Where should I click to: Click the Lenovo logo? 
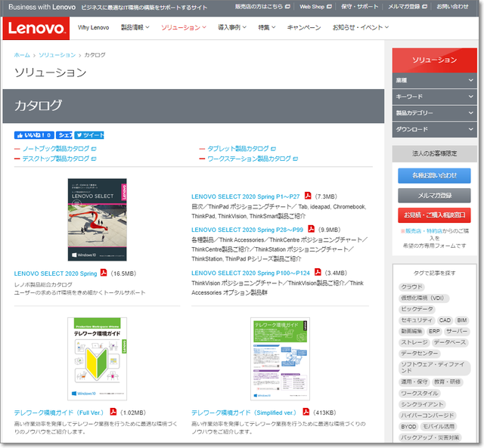[x=36, y=29]
